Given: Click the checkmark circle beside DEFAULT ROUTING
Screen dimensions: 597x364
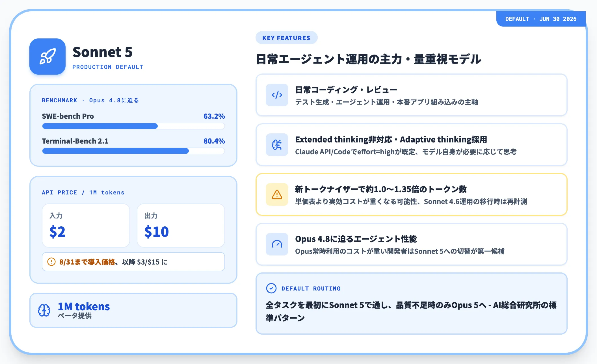Looking at the screenshot, I should (271, 288).
